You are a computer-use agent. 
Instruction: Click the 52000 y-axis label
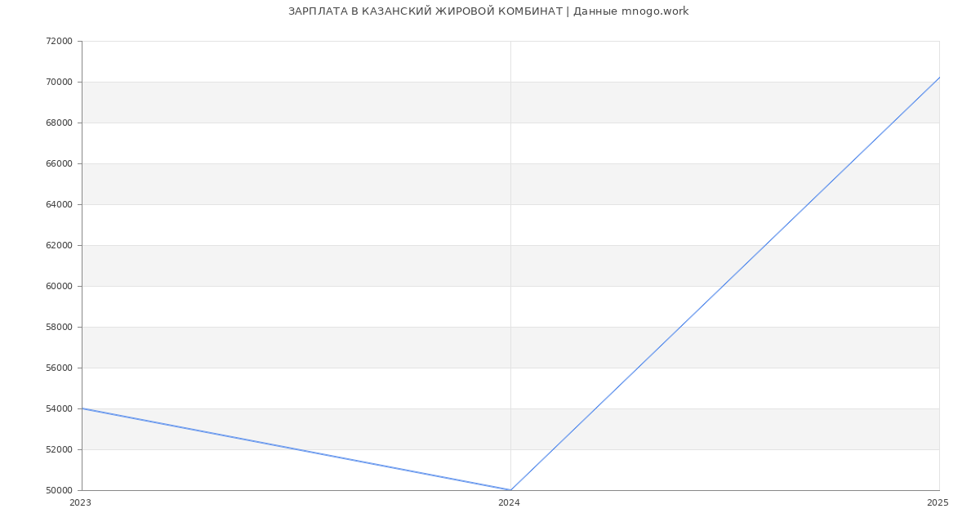click(60, 449)
